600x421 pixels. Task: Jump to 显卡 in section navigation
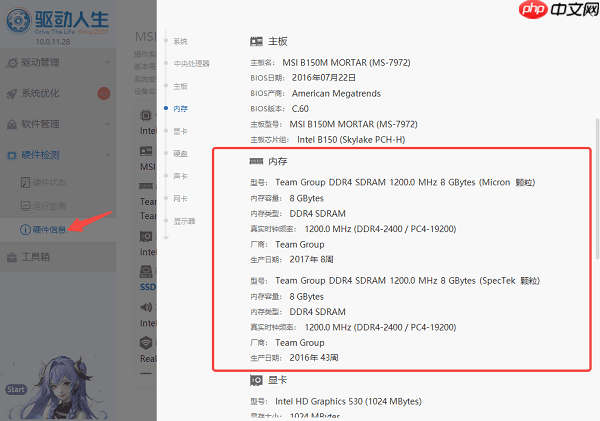(x=180, y=131)
